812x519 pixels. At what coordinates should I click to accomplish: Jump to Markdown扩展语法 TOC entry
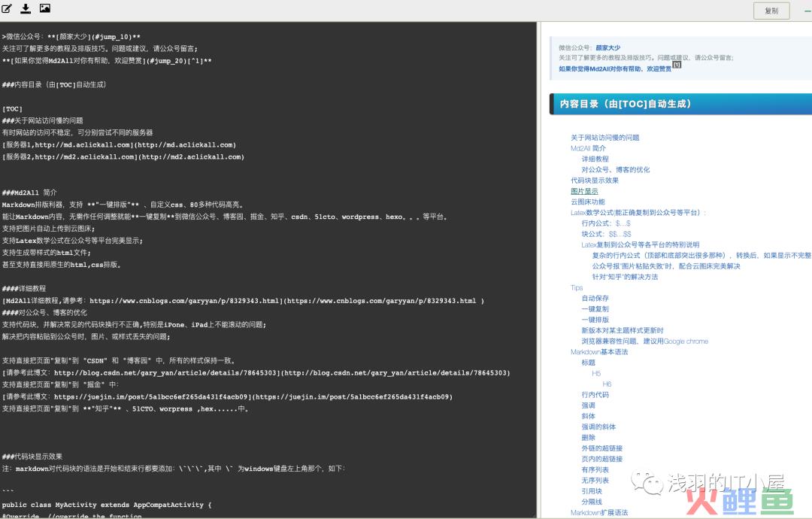click(x=598, y=513)
